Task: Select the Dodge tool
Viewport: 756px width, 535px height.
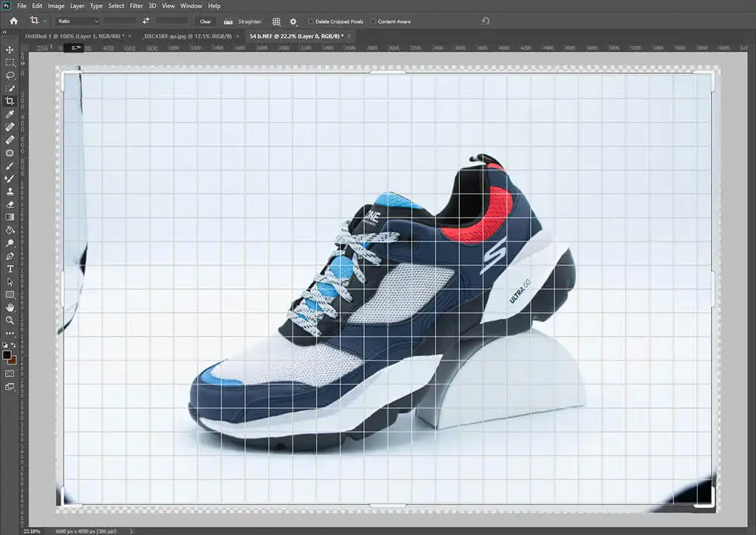Action: click(x=10, y=243)
